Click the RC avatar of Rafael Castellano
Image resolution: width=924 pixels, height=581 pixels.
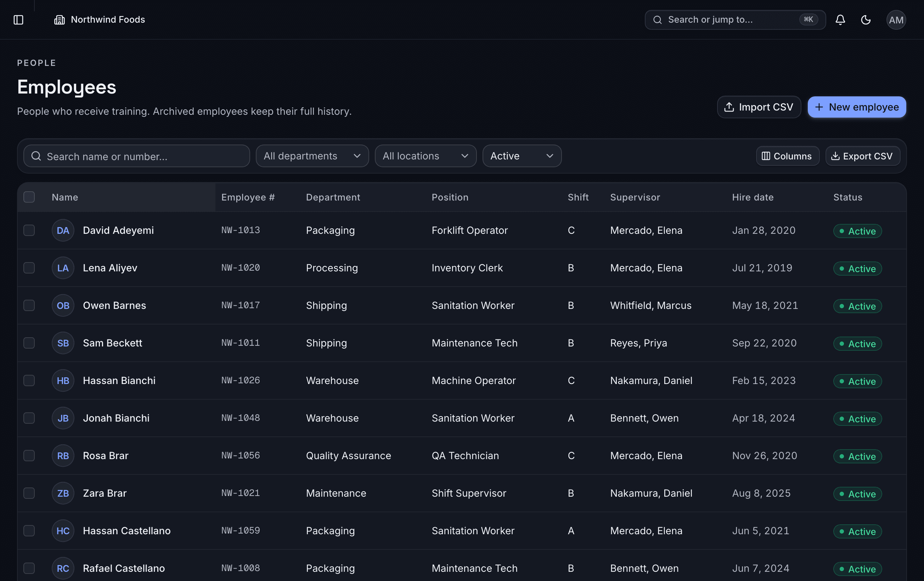(x=63, y=568)
